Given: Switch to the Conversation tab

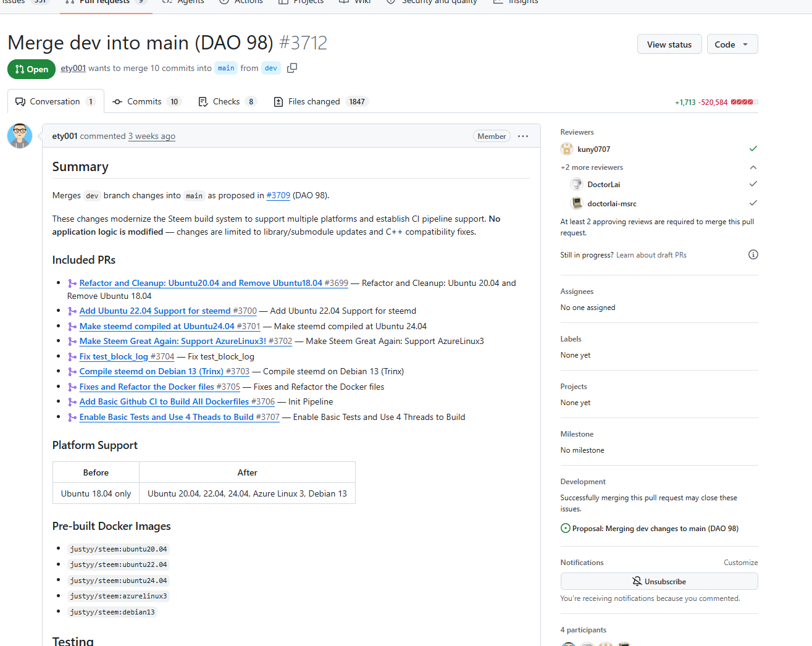Looking at the screenshot, I should pos(56,101).
